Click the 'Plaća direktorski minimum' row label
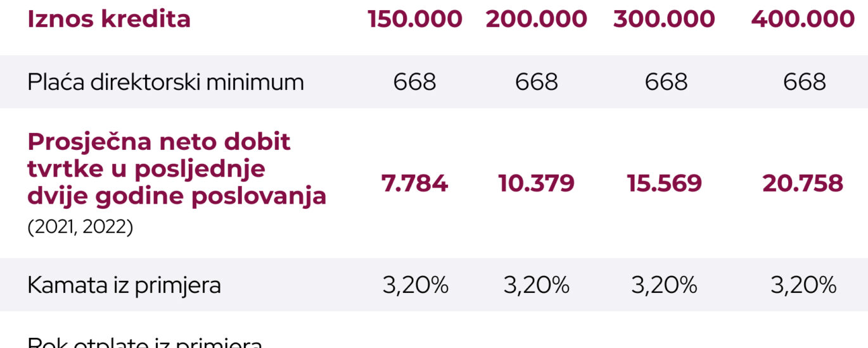The width and height of the screenshot is (868, 348). click(x=165, y=82)
